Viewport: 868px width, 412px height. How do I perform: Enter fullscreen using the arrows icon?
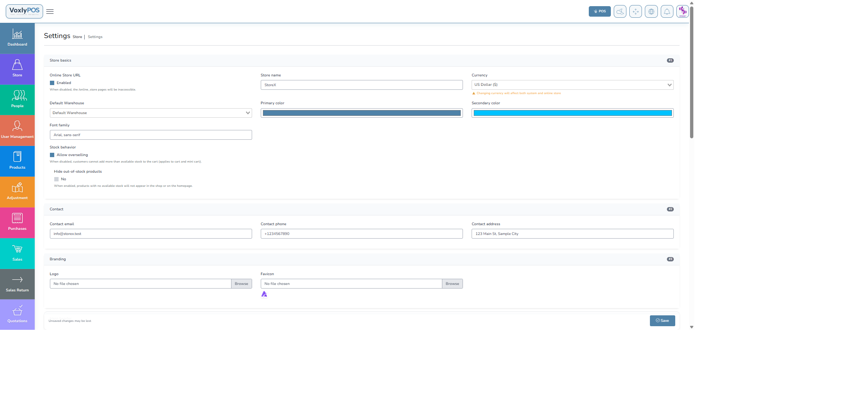[x=635, y=12]
